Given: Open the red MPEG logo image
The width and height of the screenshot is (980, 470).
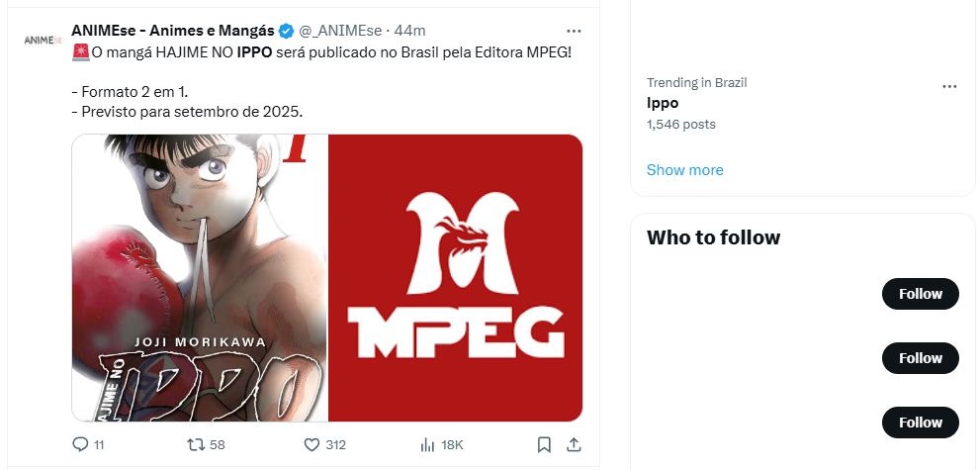Looking at the screenshot, I should pos(456,278).
